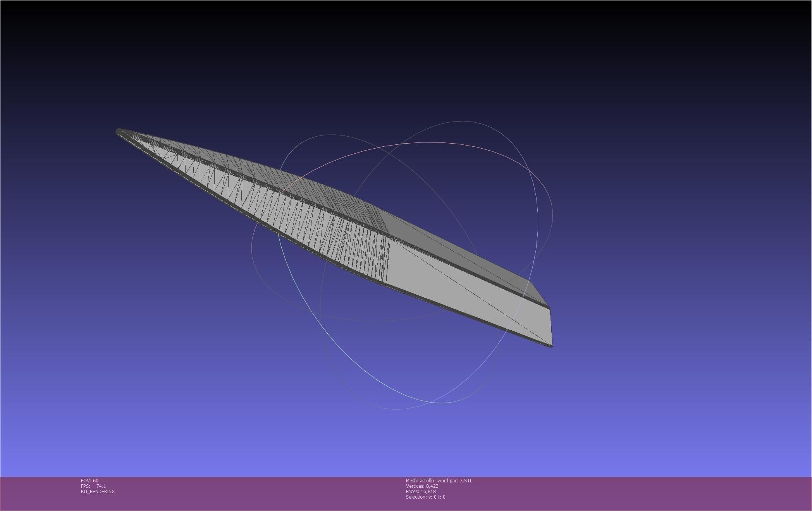Click the BO_RENDERING status label
This screenshot has height=511, width=812.
coord(98,492)
